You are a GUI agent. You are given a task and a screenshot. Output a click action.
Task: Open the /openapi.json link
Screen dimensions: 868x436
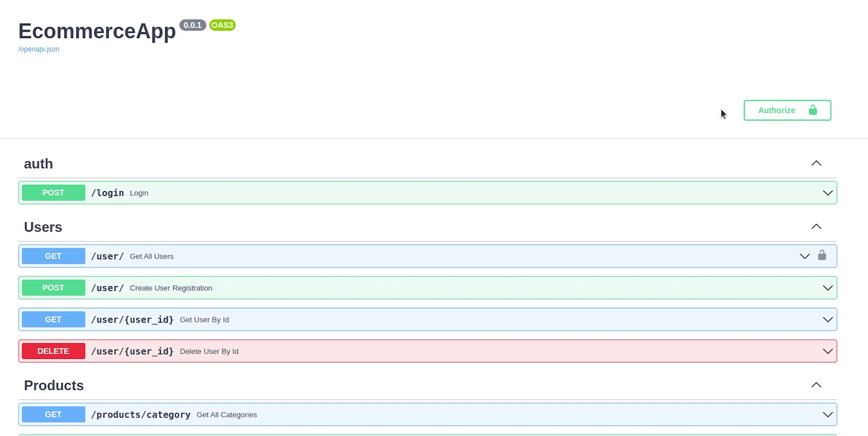tap(39, 49)
